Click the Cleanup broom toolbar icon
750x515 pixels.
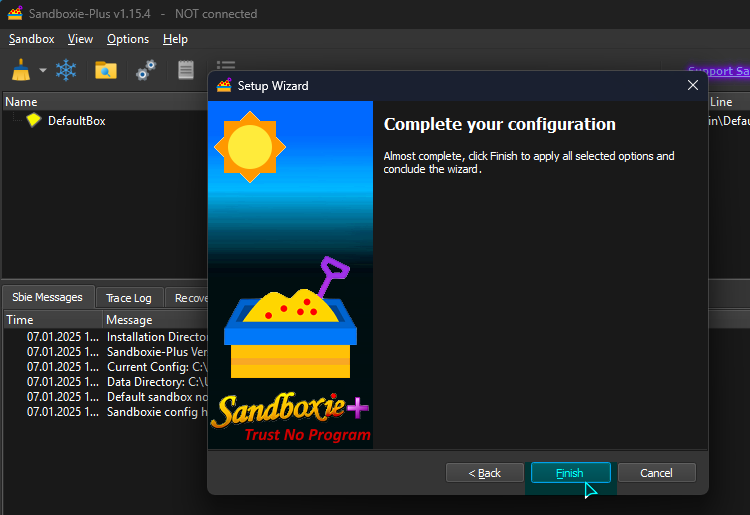click(x=21, y=70)
